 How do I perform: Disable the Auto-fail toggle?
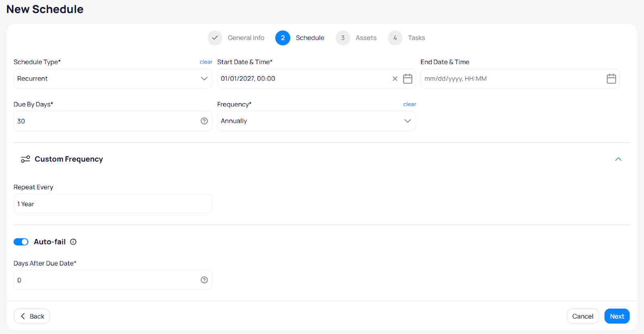(x=21, y=242)
